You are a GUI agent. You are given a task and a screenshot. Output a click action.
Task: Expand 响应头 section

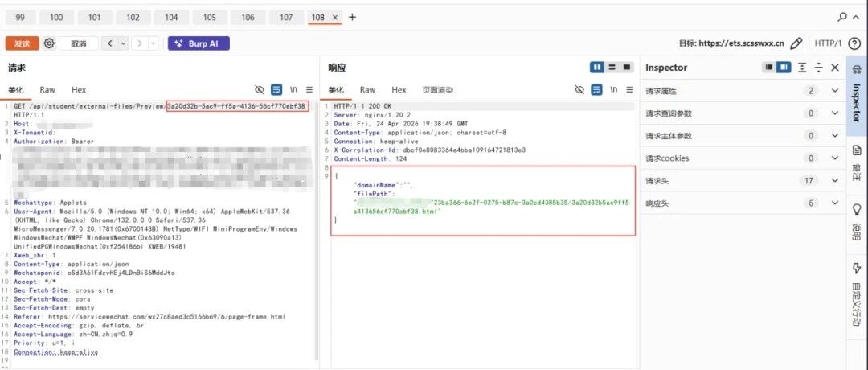(x=743, y=203)
